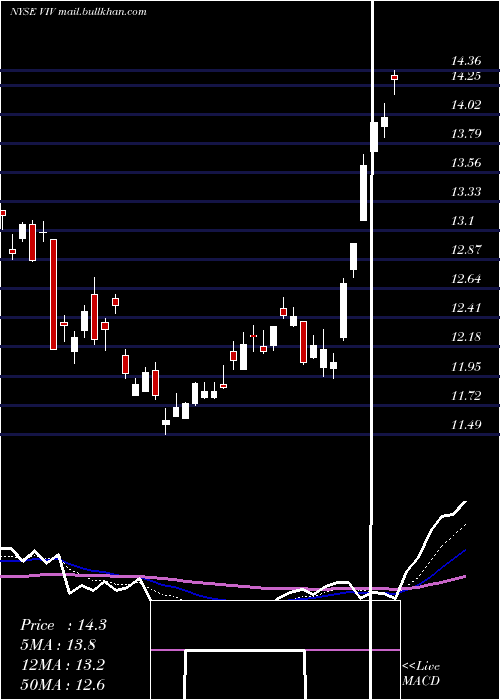Click the 13.1 price axis label
Image resolution: width=500 pixels, height=700 pixels.
462,221
